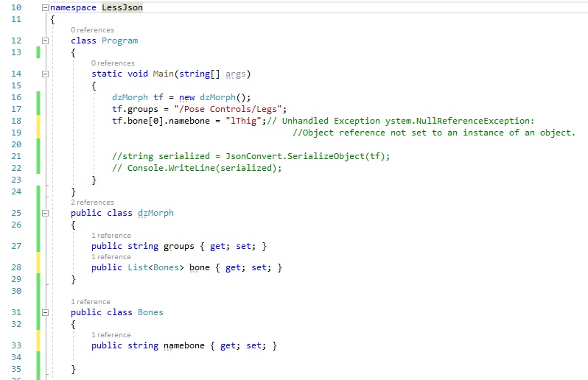The image size is (588, 380).
Task: Click the 'Object reference not set' comment
Action: point(434,133)
